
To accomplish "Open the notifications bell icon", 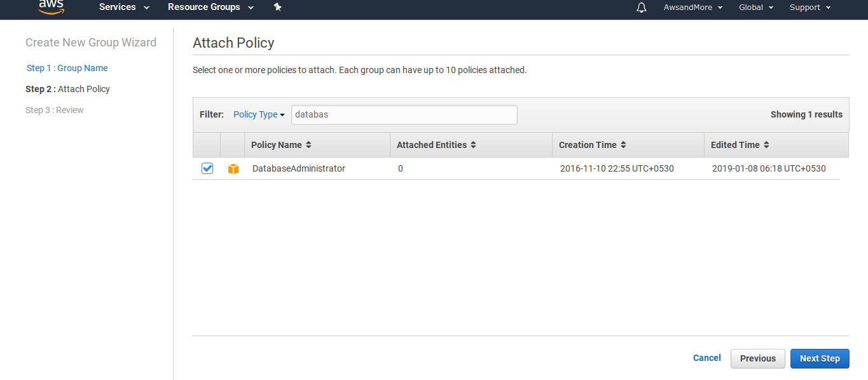I will point(641,8).
